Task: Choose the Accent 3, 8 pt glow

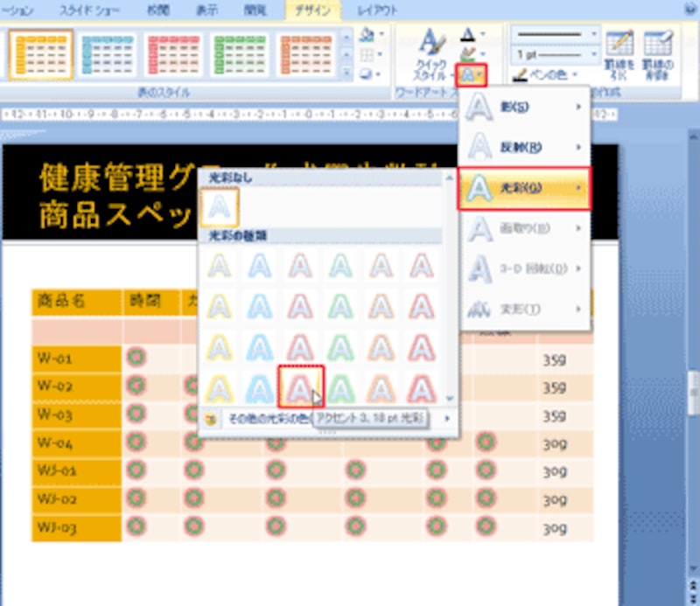Action: pos(300,307)
